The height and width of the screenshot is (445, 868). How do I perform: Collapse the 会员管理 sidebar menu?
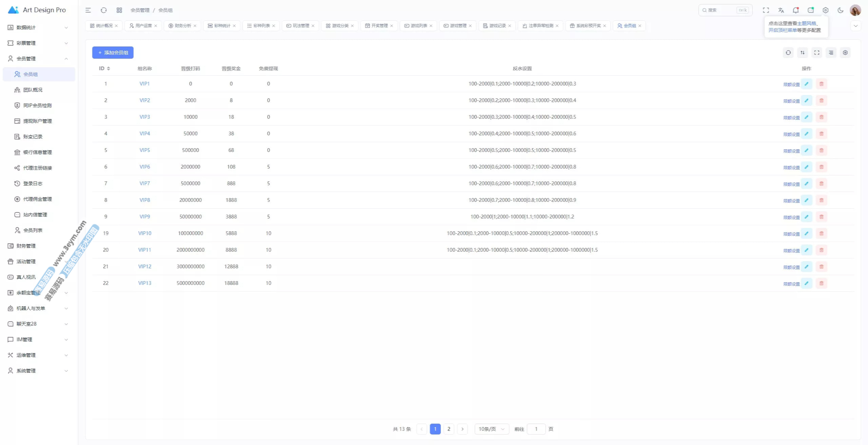click(x=38, y=59)
